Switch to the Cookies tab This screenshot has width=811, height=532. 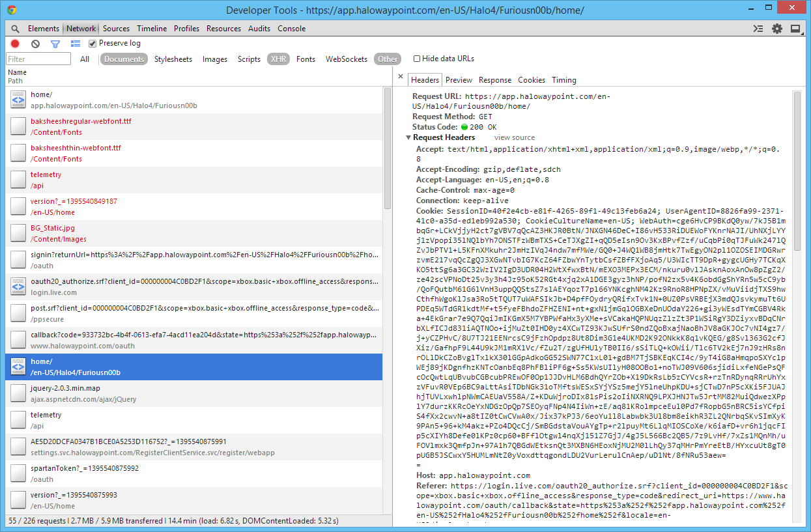pyautogui.click(x=532, y=80)
